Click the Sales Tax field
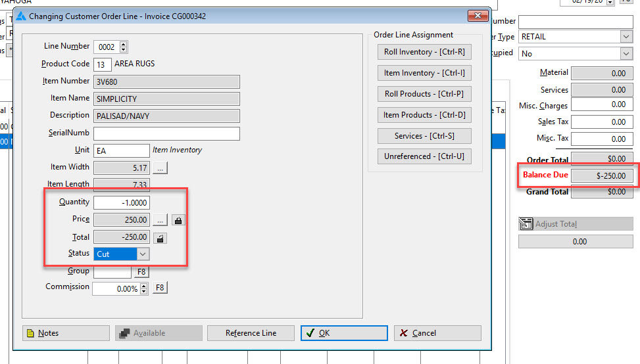Screen dimensions: 640x364 602,122
